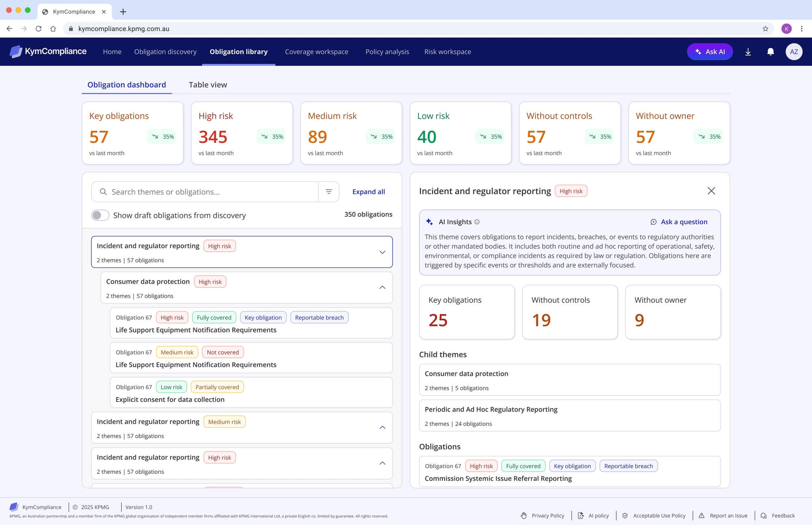Screen dimensions: 812x525
Task: Click the browser reload icon
Action: click(x=39, y=29)
